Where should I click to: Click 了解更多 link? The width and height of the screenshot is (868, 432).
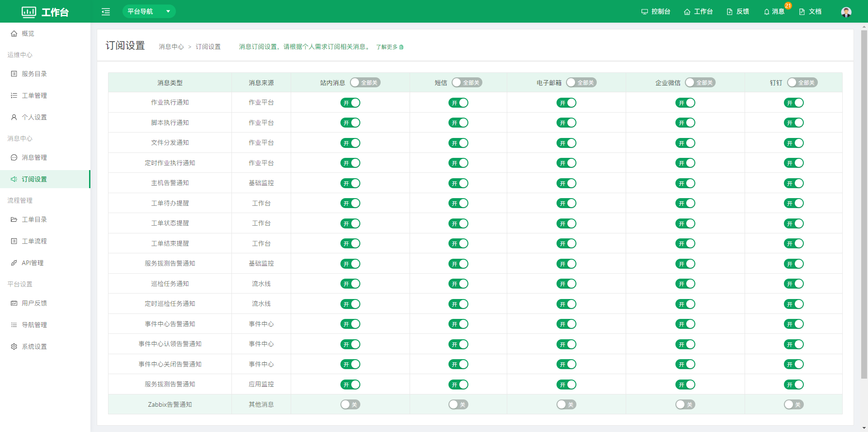[x=390, y=47]
